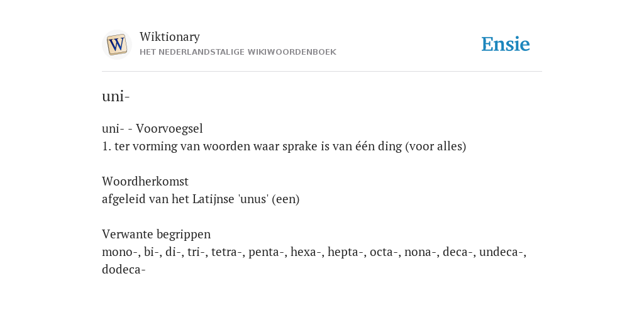Screen dimensions: 644x322
Task: Click the 'uni-' heading
Action: point(116,96)
